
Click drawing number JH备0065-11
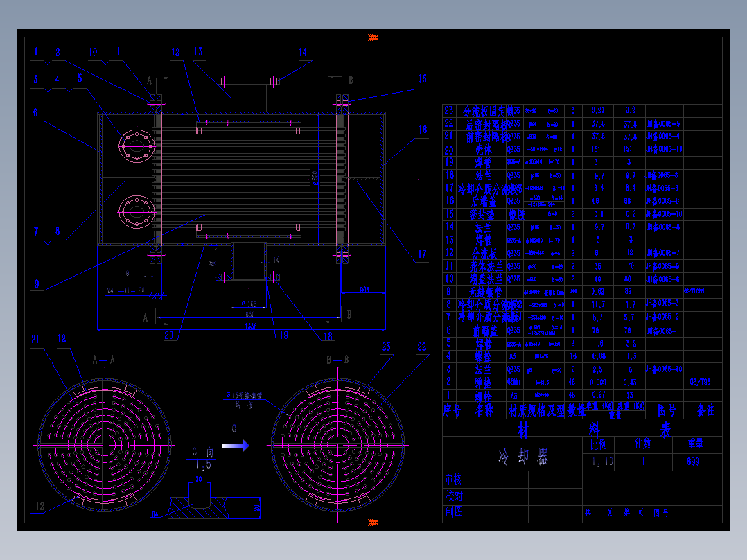[664, 149]
